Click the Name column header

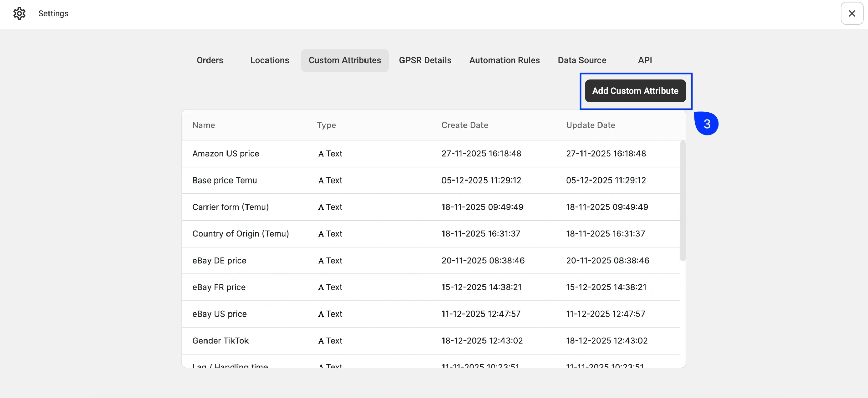click(203, 125)
